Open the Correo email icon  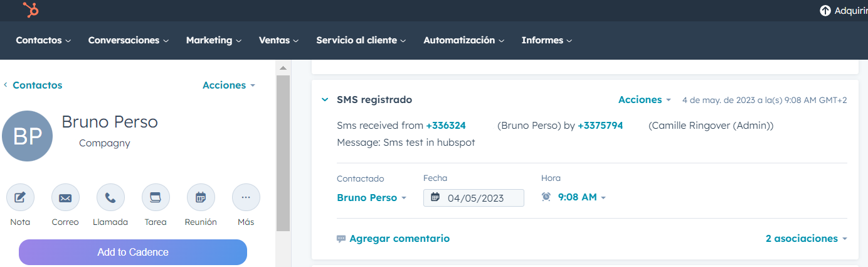(65, 198)
